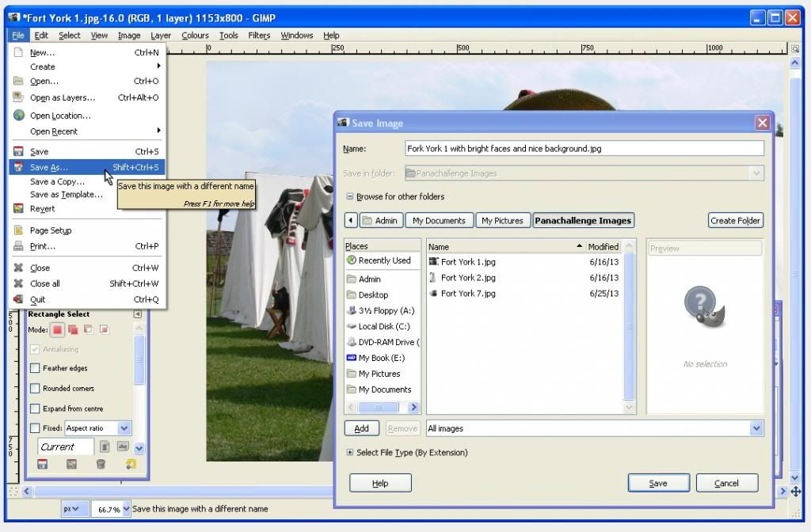Viewport: 811px width, 532px height.
Task: Click restore tool options icon
Action: click(71, 464)
